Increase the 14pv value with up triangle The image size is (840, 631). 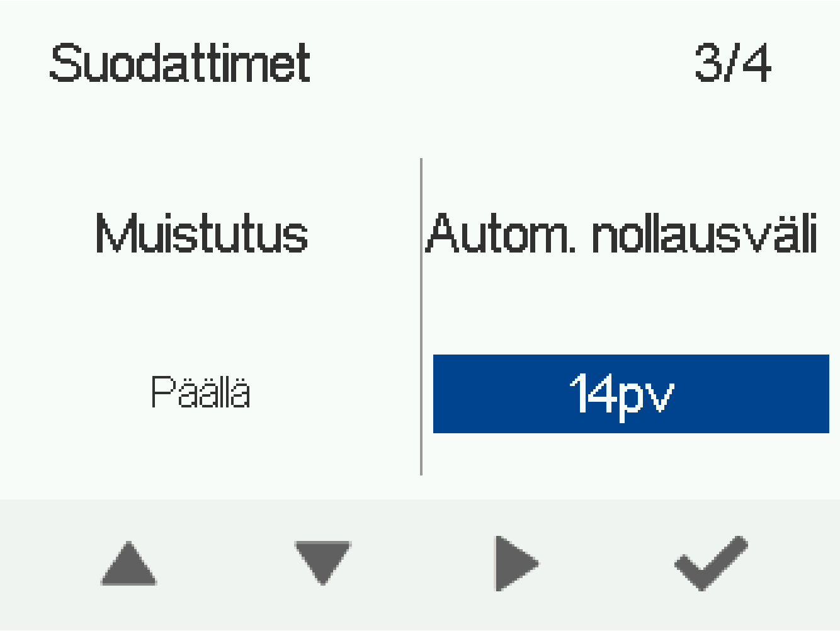128,564
